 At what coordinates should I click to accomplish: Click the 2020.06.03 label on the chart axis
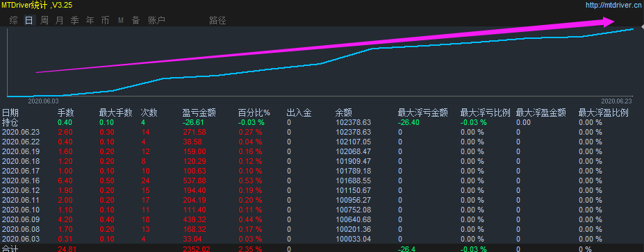[x=44, y=101]
